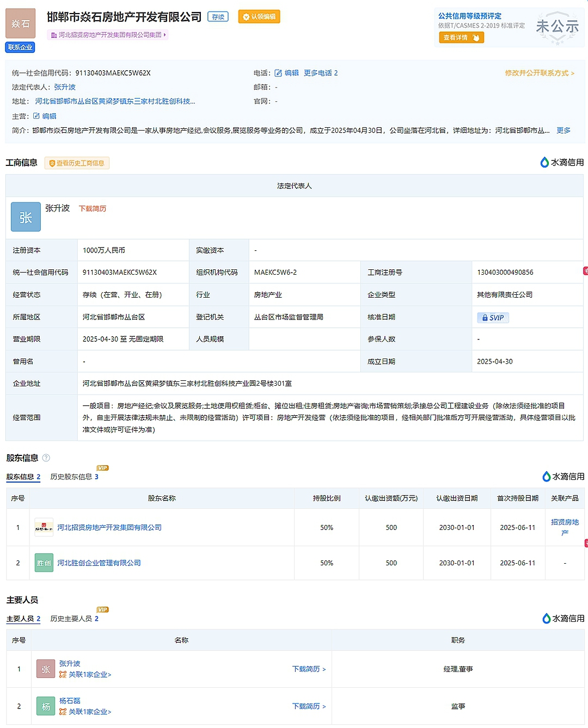Click the 杨 avatar in personnel list
Viewport: 588px width, 728px height.
tap(46, 706)
